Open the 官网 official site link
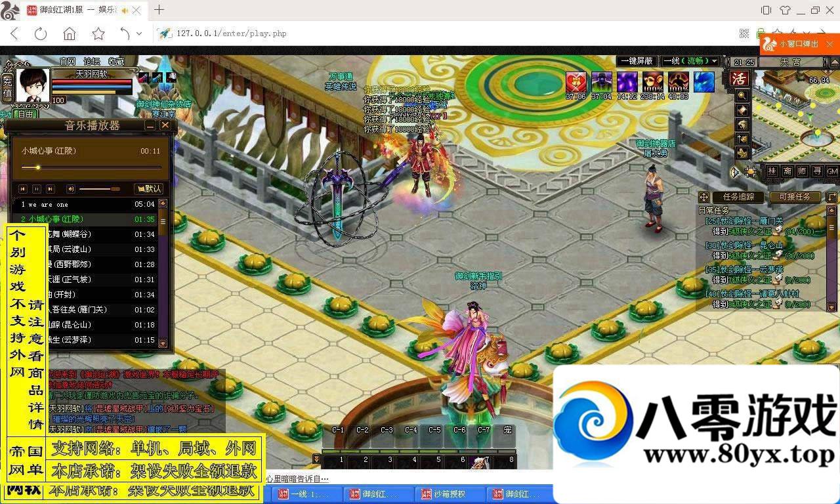840x504 pixels. tap(68, 61)
